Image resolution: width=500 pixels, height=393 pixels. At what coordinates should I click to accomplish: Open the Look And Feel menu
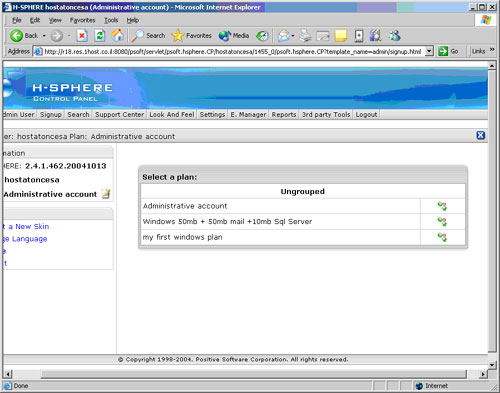click(x=172, y=114)
